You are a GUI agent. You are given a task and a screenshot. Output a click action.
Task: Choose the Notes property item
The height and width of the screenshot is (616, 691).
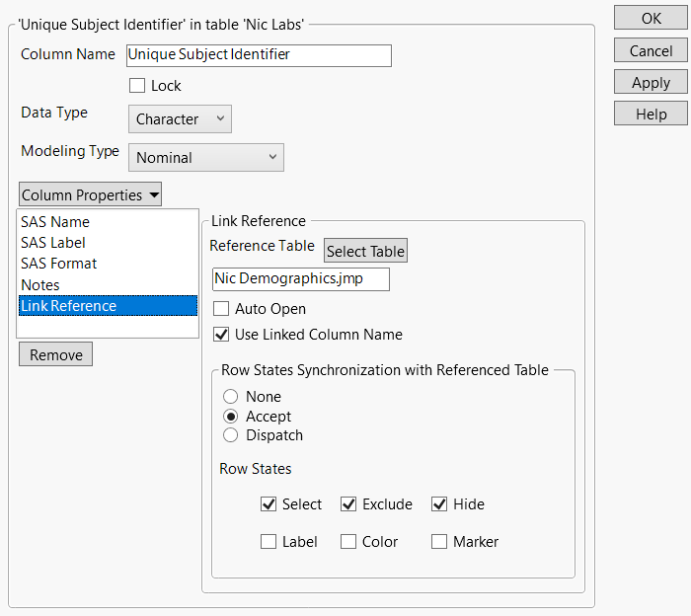pyautogui.click(x=40, y=284)
